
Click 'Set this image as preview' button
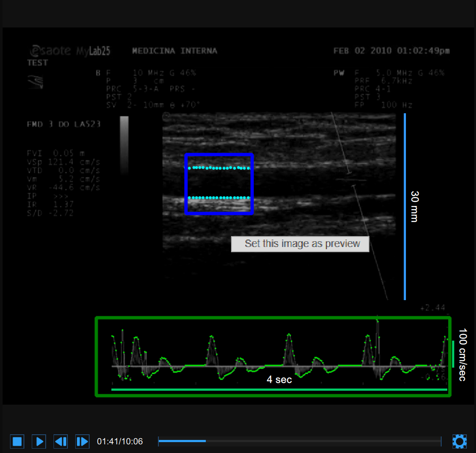[300, 244]
